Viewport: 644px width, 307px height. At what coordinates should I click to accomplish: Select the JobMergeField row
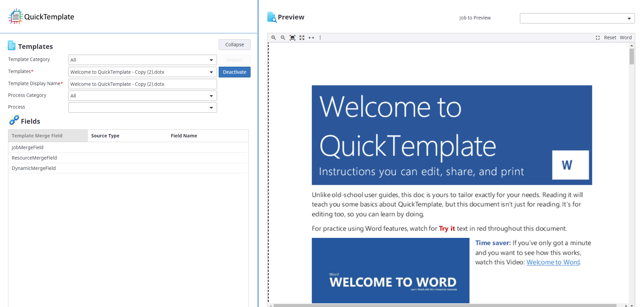[28, 147]
